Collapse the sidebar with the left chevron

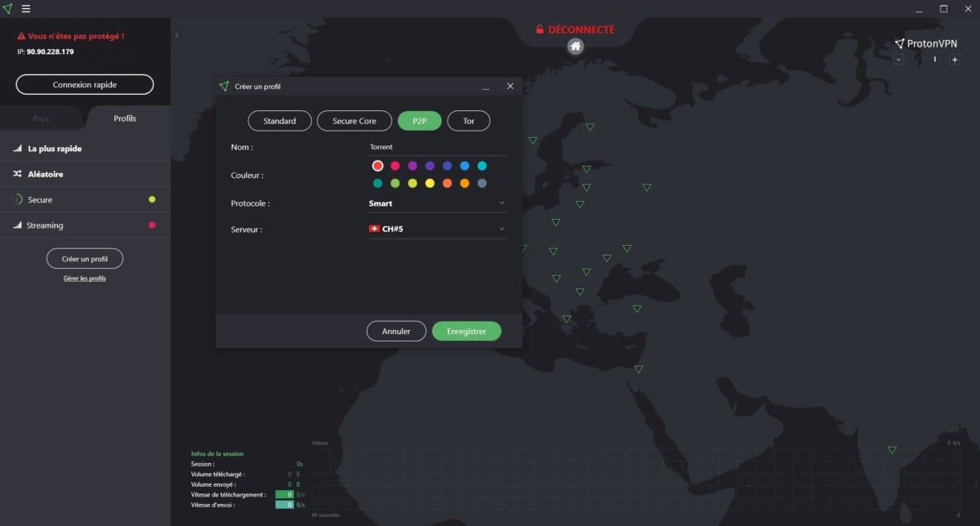tap(177, 35)
